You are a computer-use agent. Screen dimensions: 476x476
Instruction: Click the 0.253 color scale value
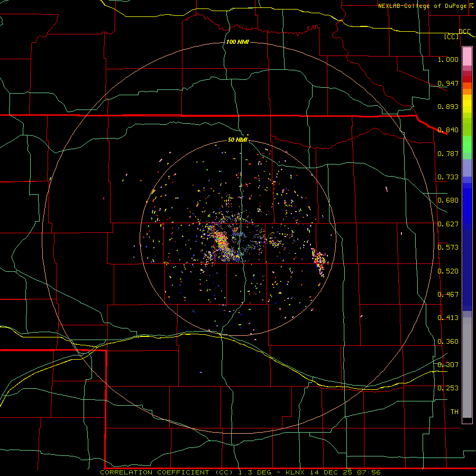(x=448, y=388)
